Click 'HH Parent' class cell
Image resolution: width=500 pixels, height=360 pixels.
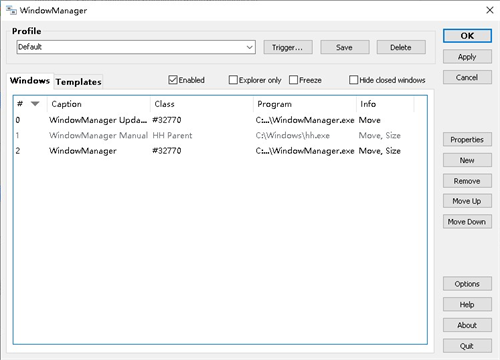click(x=172, y=135)
